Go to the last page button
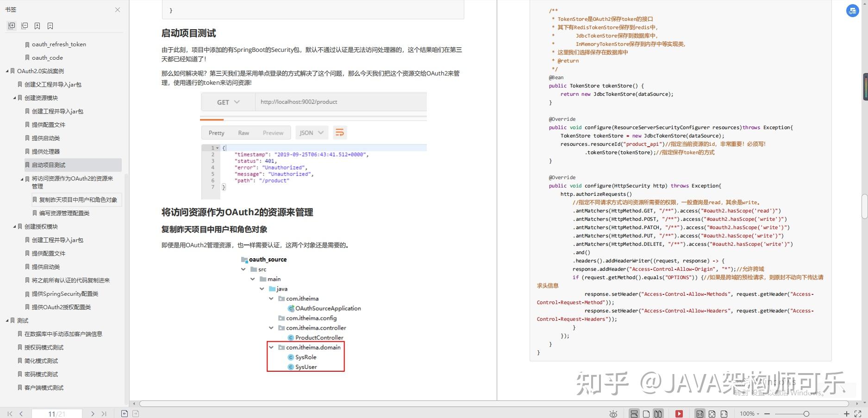This screenshot has height=418, width=868. pos(104,414)
